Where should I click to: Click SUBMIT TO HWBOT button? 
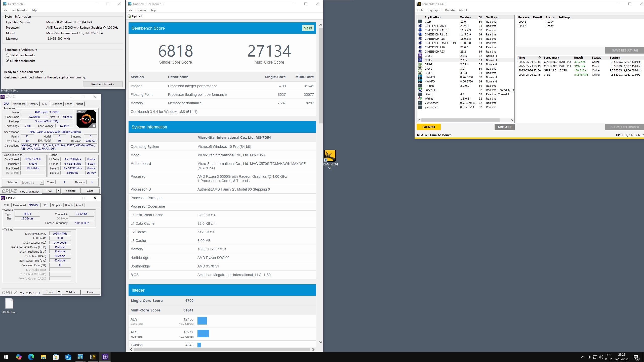point(625,127)
